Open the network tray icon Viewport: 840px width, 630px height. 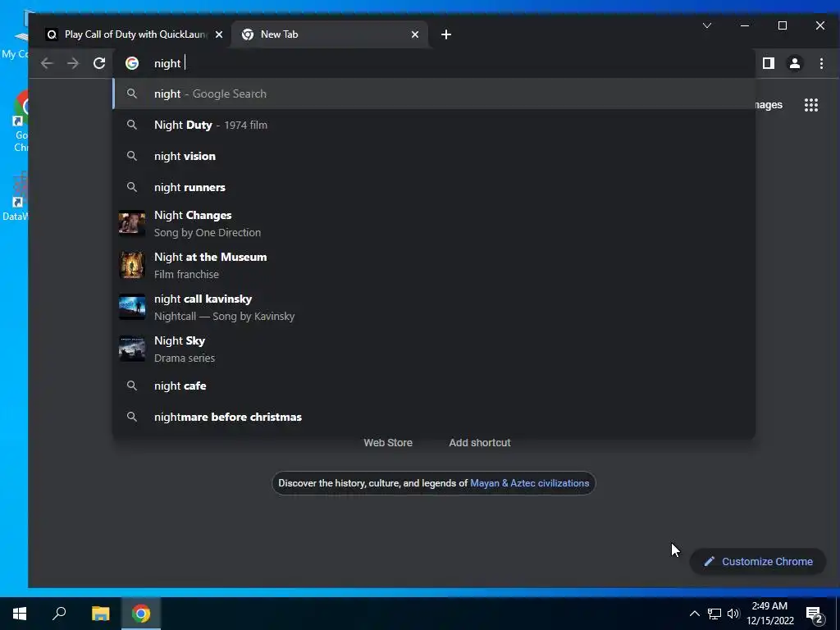pyautogui.click(x=714, y=614)
